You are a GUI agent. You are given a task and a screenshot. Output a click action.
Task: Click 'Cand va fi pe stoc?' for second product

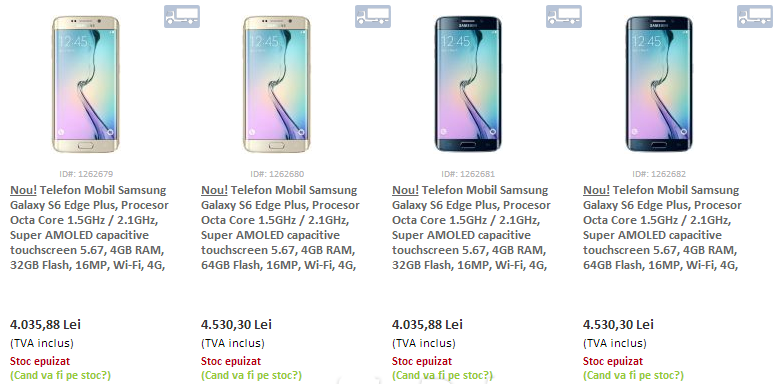click(251, 376)
